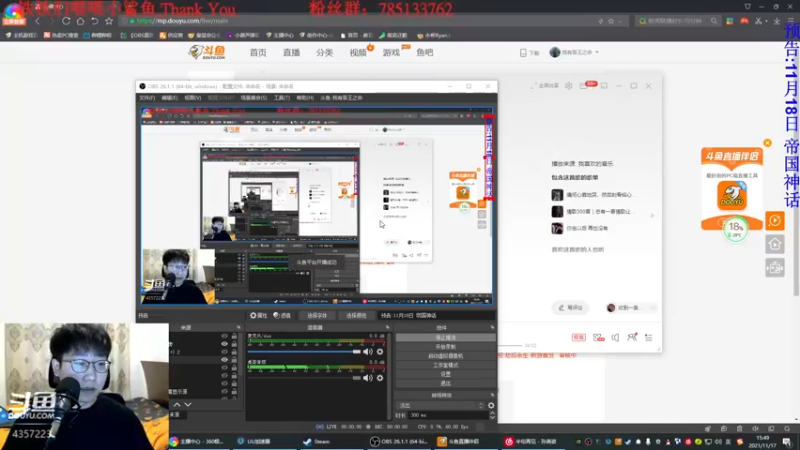Bookmark page with the star icon

click(x=109, y=21)
